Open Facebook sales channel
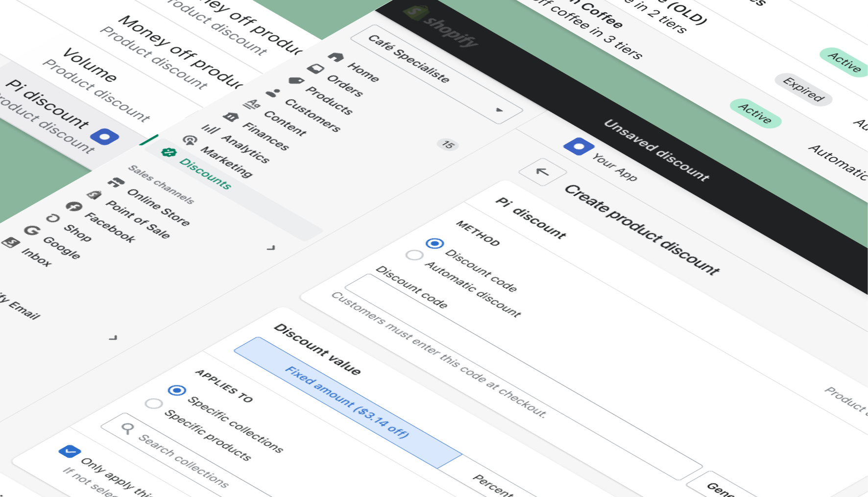The image size is (868, 497). [110, 227]
